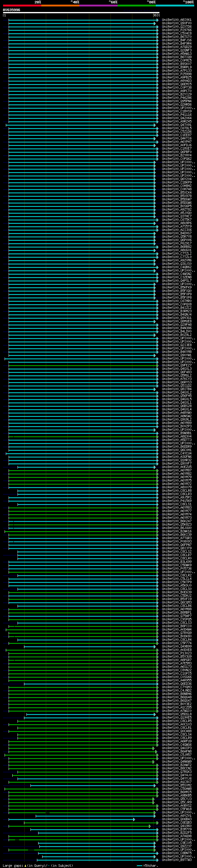This screenshot has width=197, height=868.
Task: Select hit label UniRef100_Q6Y204
Action: [176, 179]
